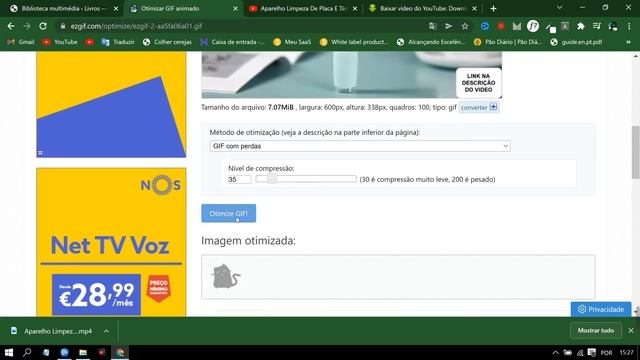Open the Colher cerejas bookmark

167,42
